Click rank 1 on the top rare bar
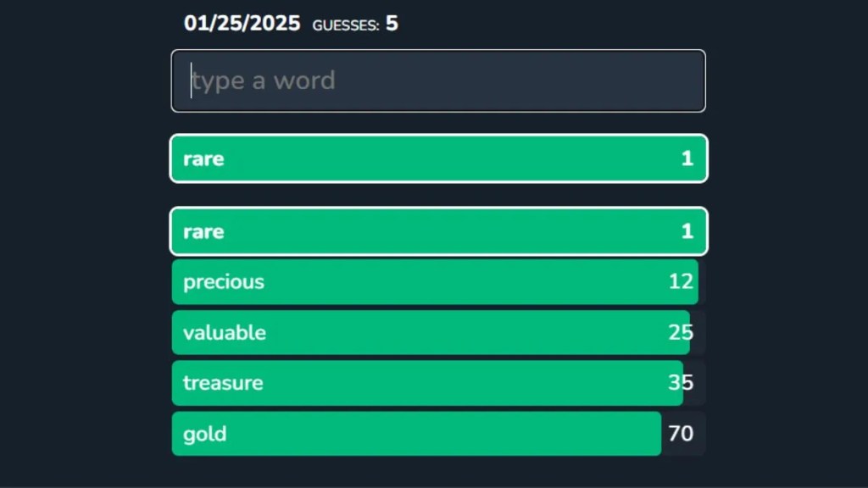Image resolution: width=868 pixels, height=488 pixels. click(x=687, y=158)
